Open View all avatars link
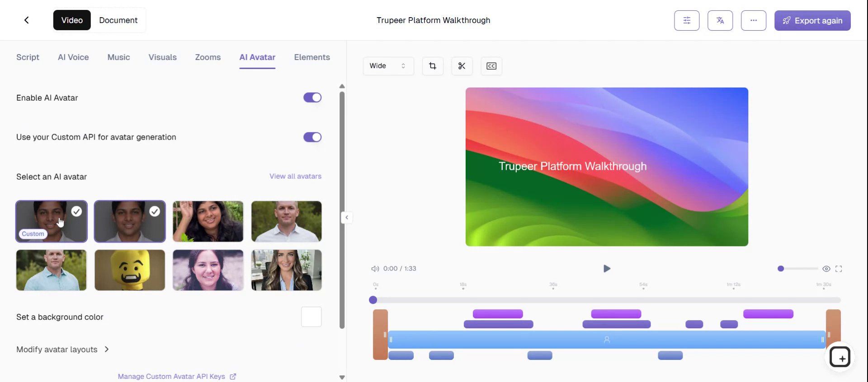Viewport: 868px width, 382px height. [x=295, y=176]
